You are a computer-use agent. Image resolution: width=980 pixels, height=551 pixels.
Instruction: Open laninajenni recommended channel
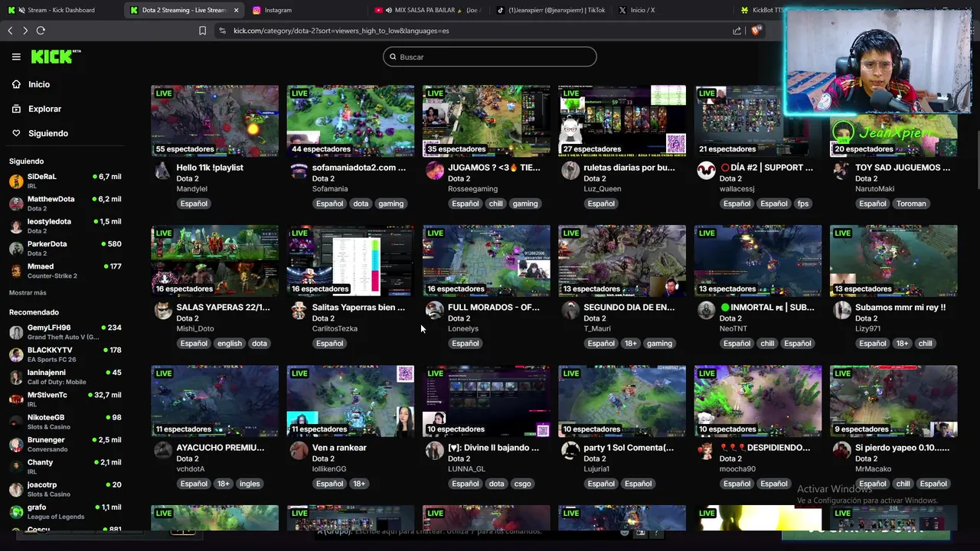point(65,377)
